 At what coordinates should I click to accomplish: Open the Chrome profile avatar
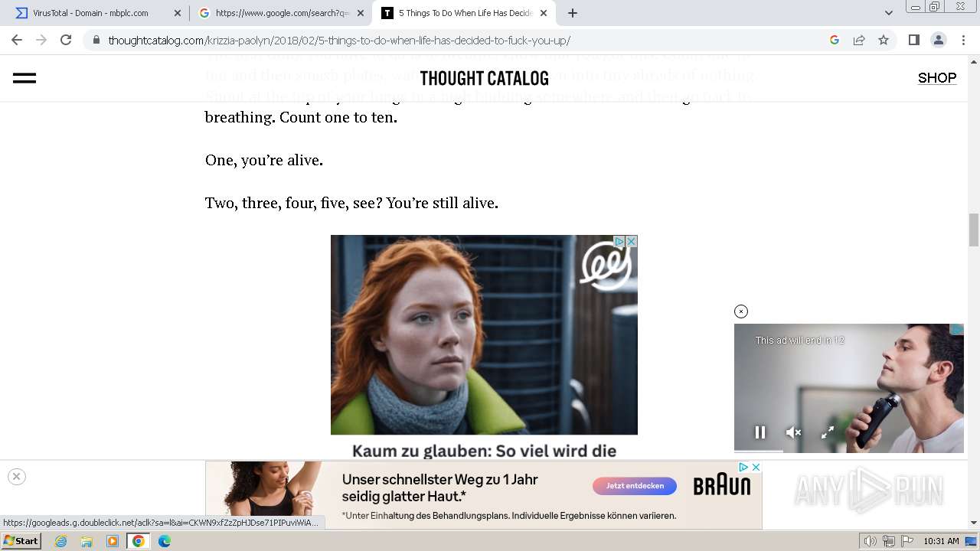click(938, 40)
